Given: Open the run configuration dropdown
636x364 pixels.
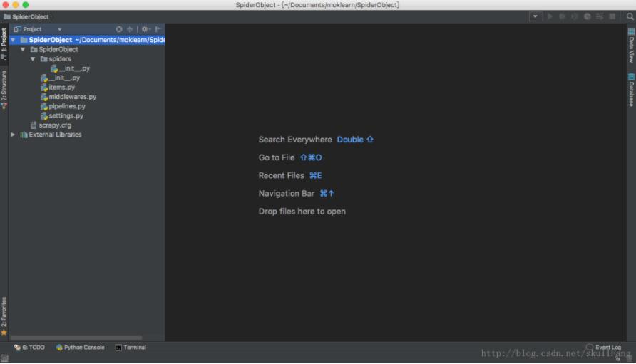Looking at the screenshot, I should pyautogui.click(x=535, y=16).
